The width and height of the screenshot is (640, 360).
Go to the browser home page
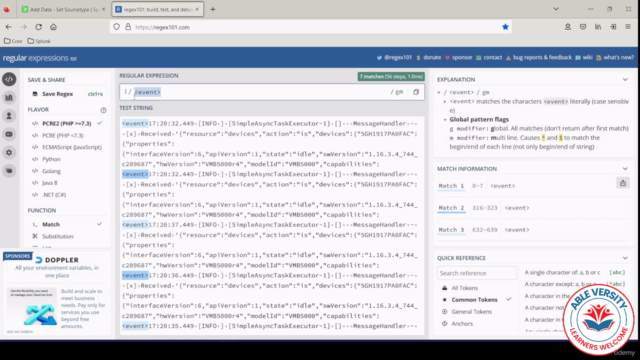point(53,27)
